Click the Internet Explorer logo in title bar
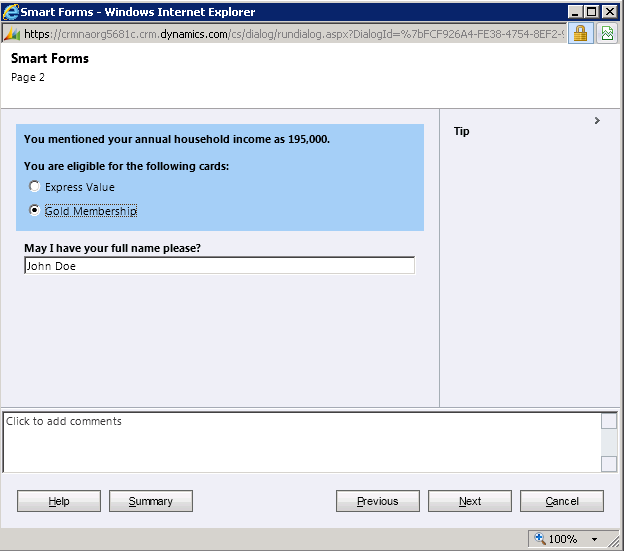624x551 pixels. click(x=11, y=12)
